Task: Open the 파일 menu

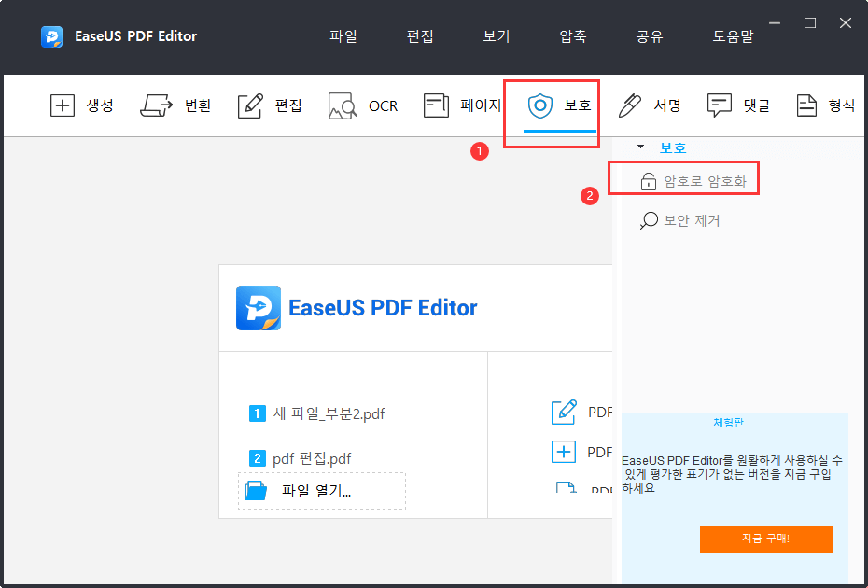Action: [343, 36]
